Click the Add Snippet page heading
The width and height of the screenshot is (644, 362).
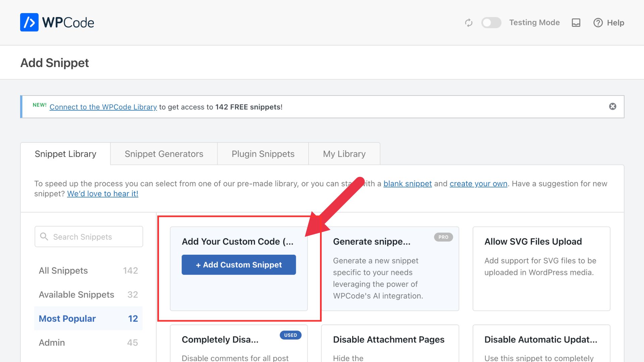tap(55, 63)
